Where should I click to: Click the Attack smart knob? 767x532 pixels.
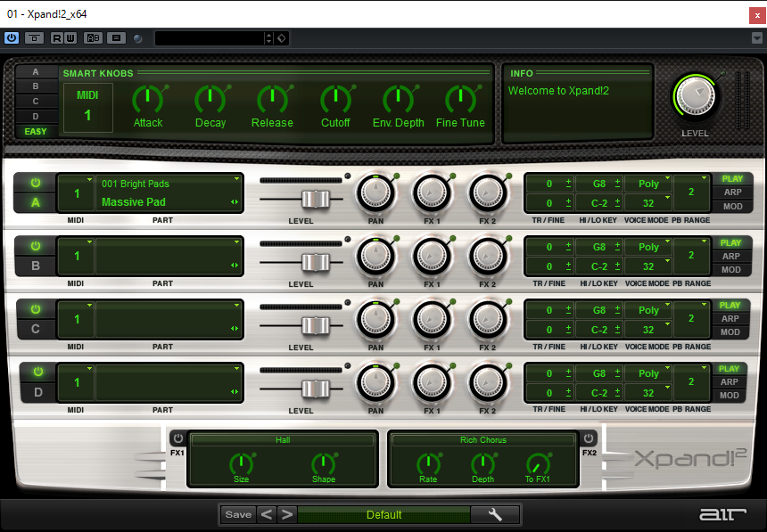pyautogui.click(x=148, y=99)
